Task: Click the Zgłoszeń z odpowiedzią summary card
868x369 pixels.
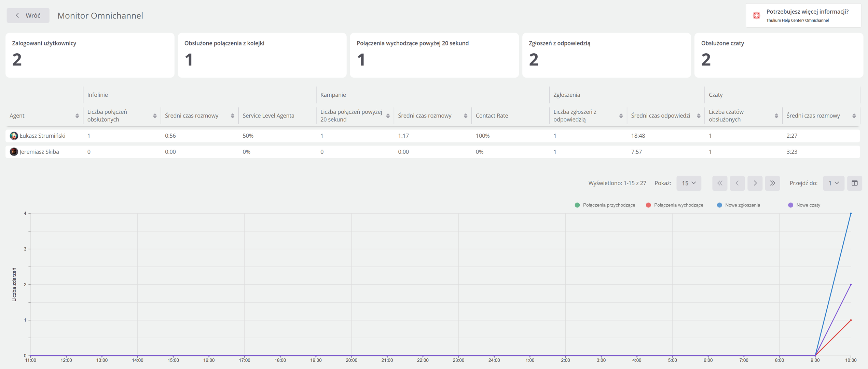Action: tap(606, 55)
